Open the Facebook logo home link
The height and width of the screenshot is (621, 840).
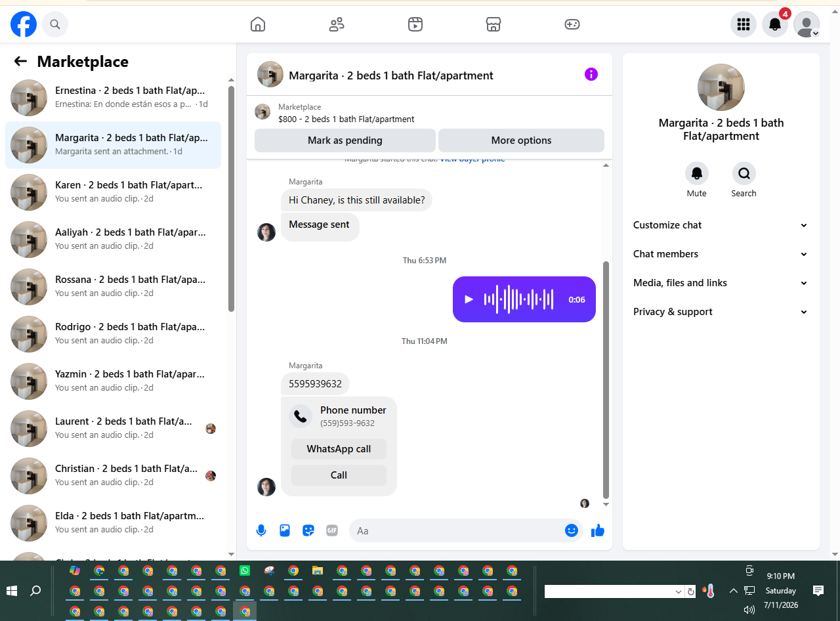pos(24,24)
